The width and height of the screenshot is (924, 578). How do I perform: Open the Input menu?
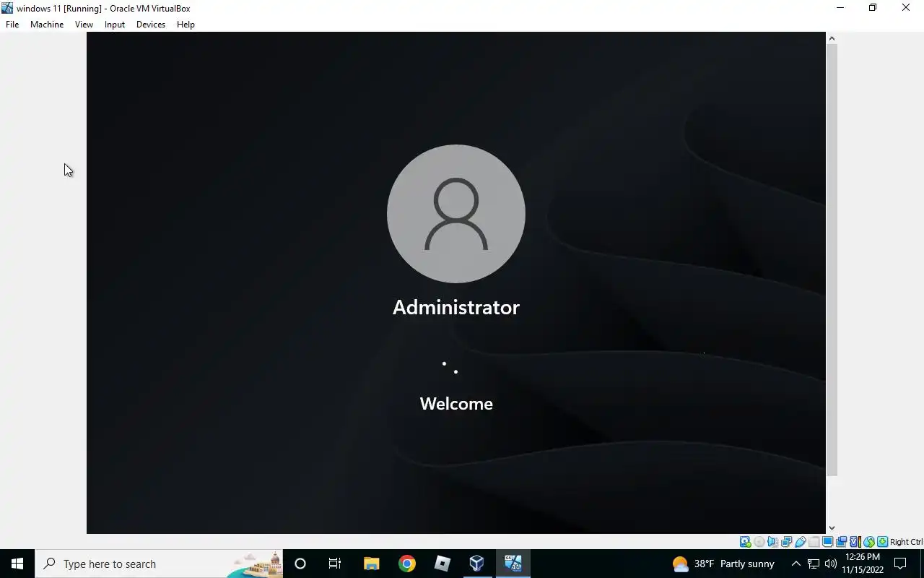[115, 25]
